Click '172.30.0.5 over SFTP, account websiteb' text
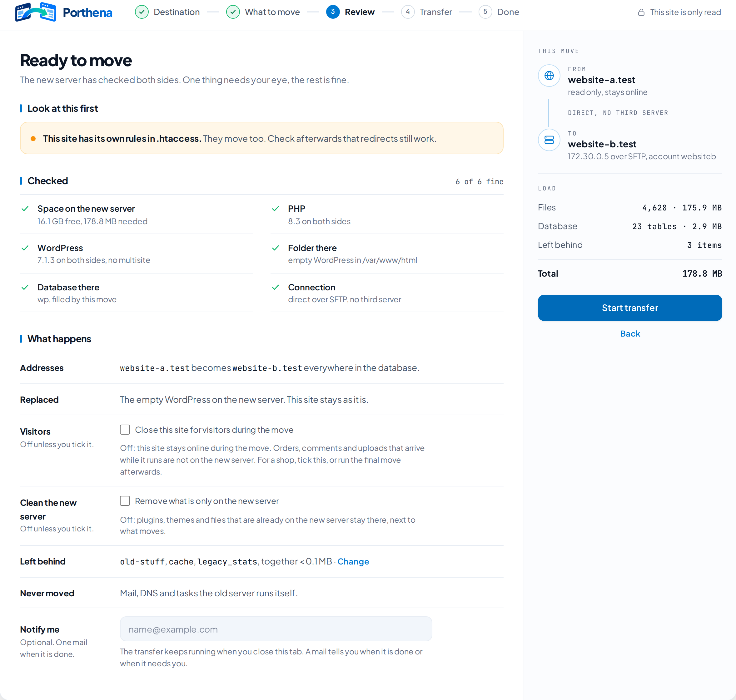The width and height of the screenshot is (736, 700). pyautogui.click(x=642, y=156)
